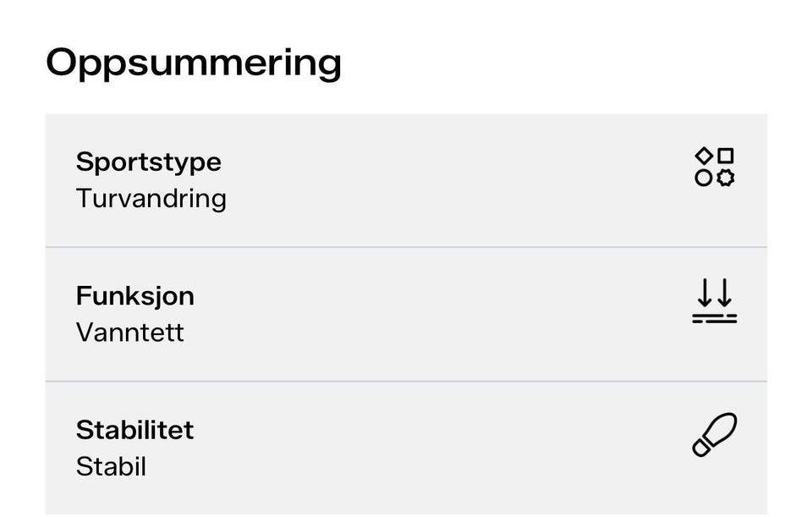Select the Turvandring value text
The image size is (812, 517).
click(x=151, y=199)
